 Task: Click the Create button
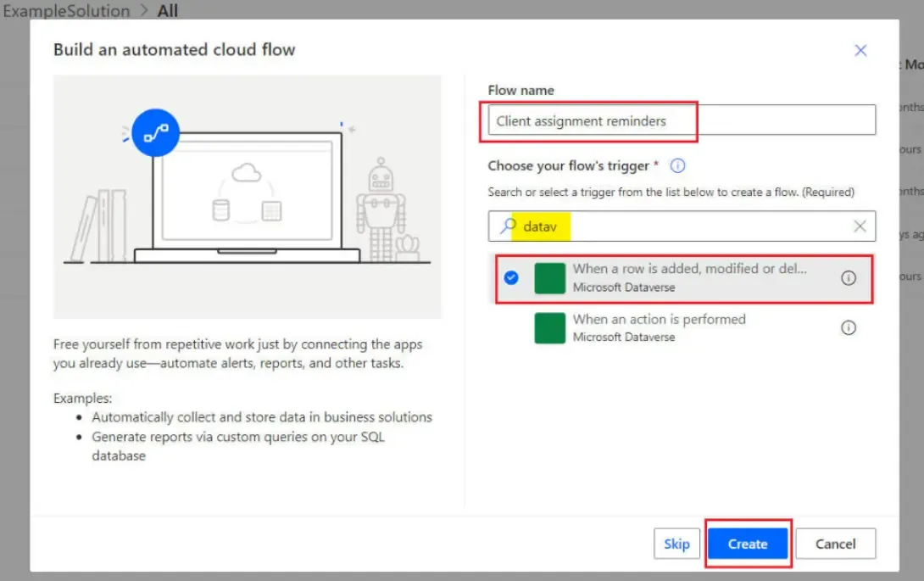(x=747, y=544)
